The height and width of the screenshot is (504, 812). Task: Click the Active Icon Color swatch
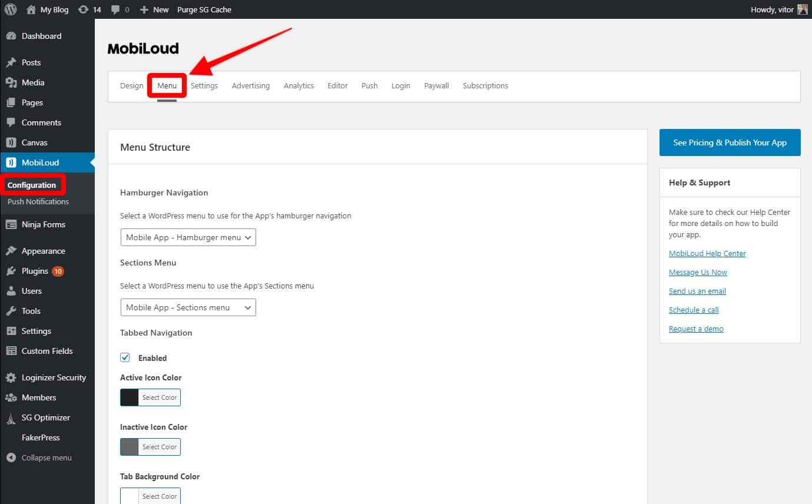pos(130,397)
